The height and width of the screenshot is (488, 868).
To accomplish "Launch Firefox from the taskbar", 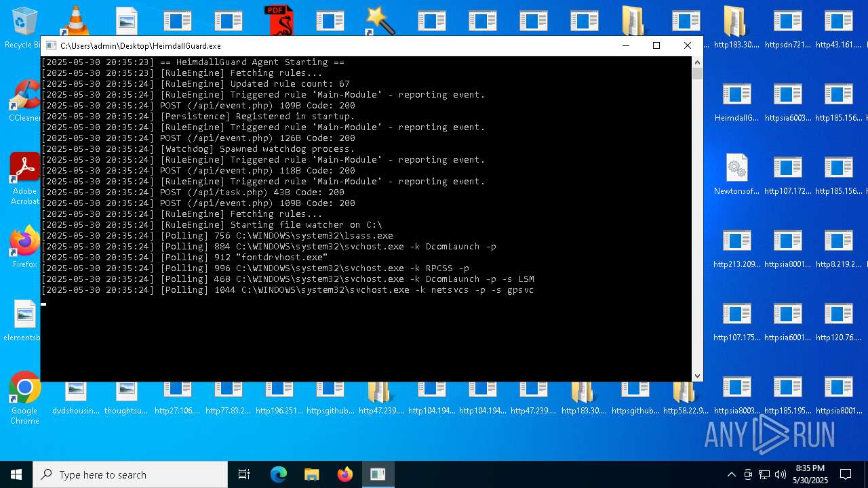I will coord(344,474).
